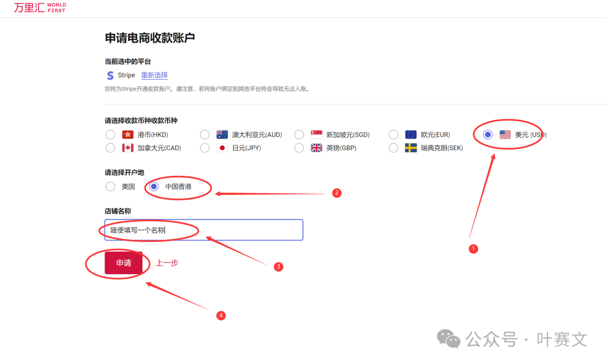Click the Japanese flag for JPY
The height and width of the screenshot is (364, 607).
(222, 148)
